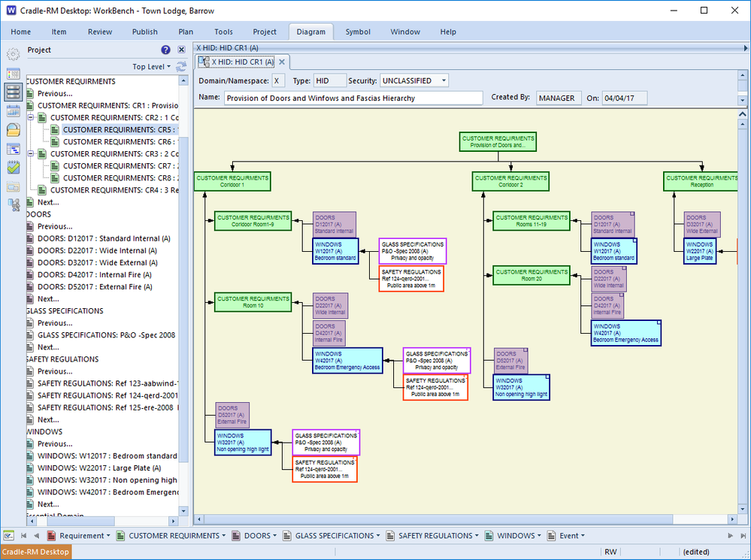
Task: Switch to the Publish ribbon tab
Action: [145, 32]
